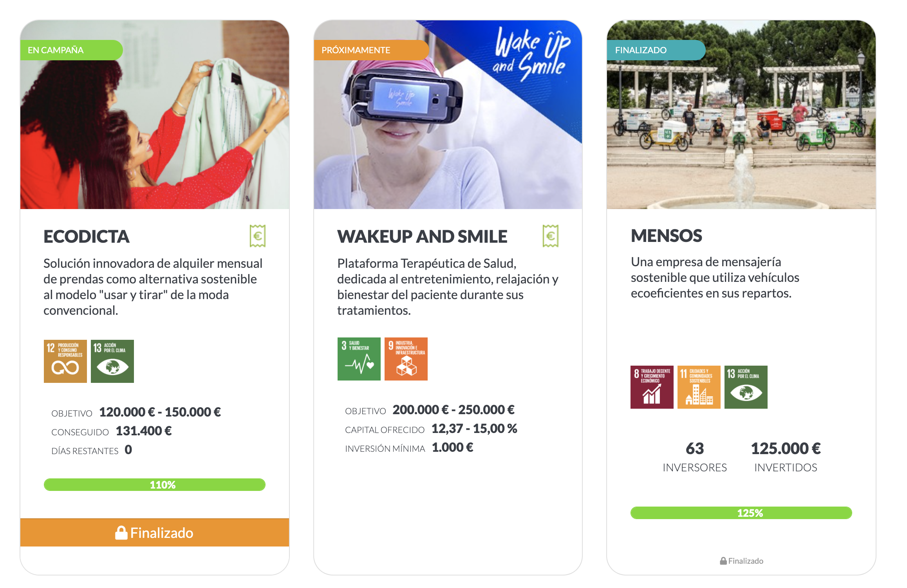
Task: Click the orange Finalizado button in ECODICTA card
Action: 155,532
